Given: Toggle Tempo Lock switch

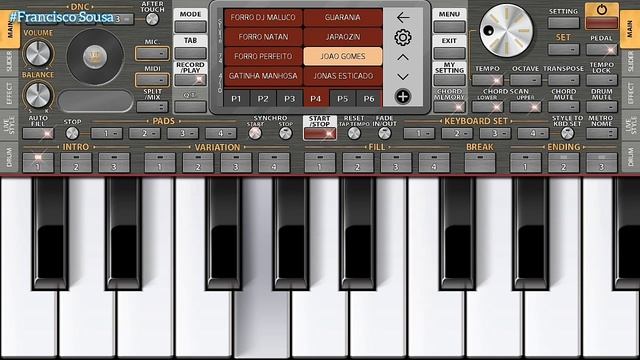Looking at the screenshot, I should coord(602,80).
